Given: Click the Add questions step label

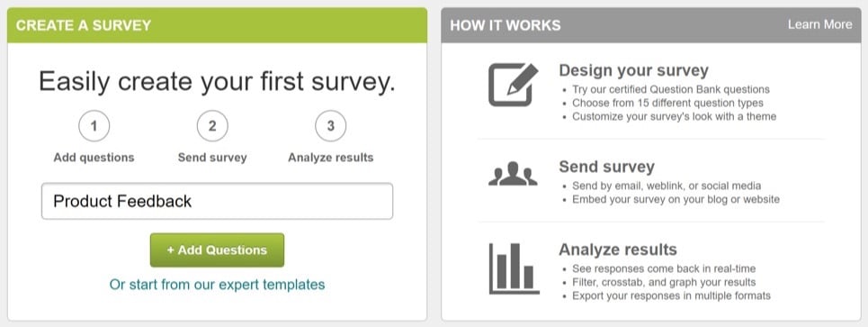Looking at the screenshot, I should (94, 158).
